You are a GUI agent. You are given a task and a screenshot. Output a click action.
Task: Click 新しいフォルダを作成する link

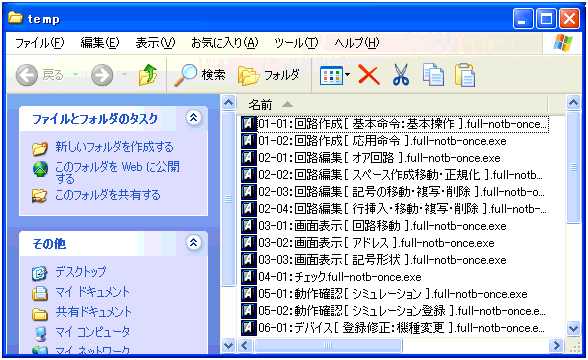[x=114, y=147]
